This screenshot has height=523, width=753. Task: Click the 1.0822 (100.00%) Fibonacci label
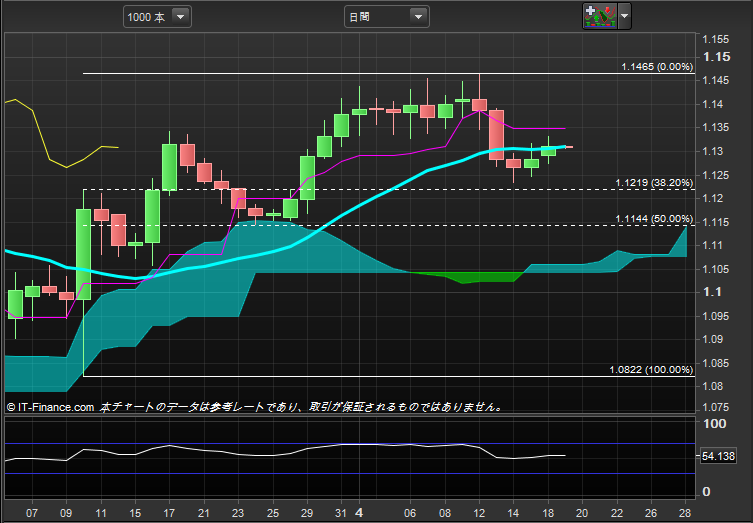(651, 370)
